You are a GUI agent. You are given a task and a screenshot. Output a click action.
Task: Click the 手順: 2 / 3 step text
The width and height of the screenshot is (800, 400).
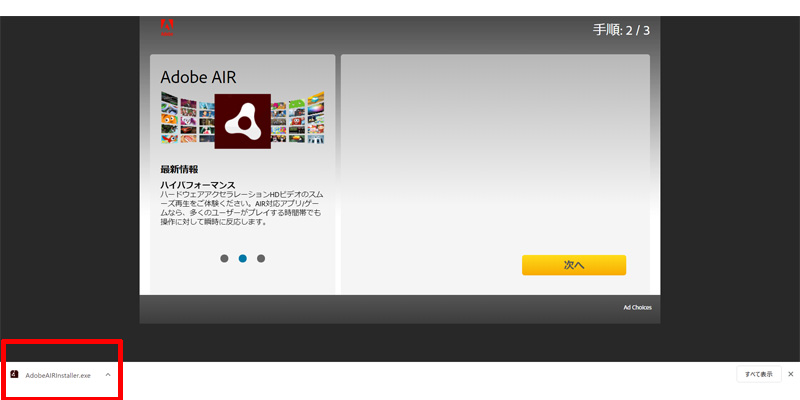[x=621, y=30]
